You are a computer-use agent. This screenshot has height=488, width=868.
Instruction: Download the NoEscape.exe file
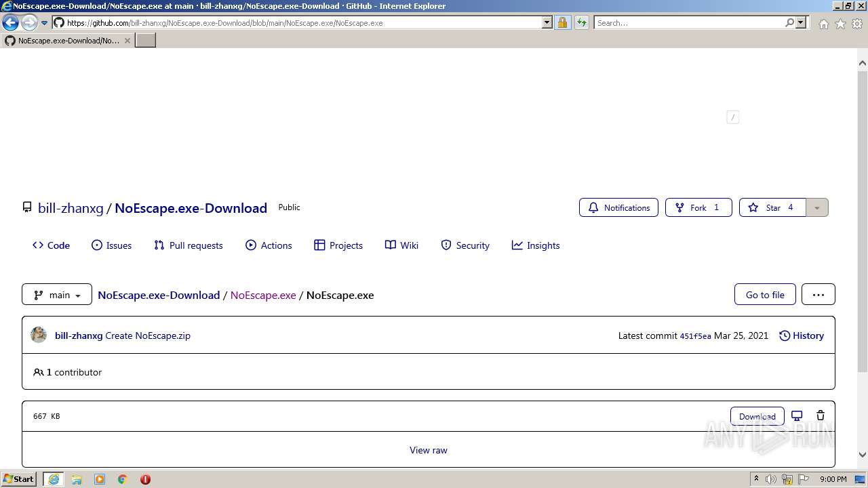pyautogui.click(x=757, y=416)
